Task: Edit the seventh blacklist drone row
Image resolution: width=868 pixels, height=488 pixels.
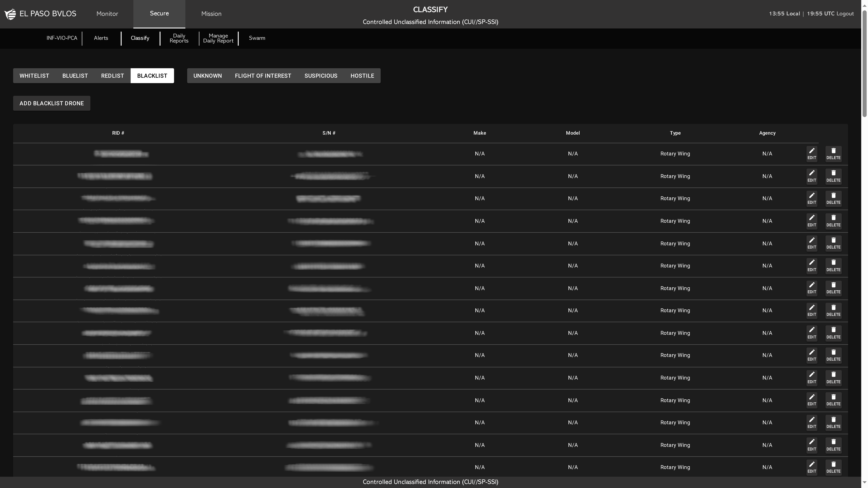Action: (812, 288)
